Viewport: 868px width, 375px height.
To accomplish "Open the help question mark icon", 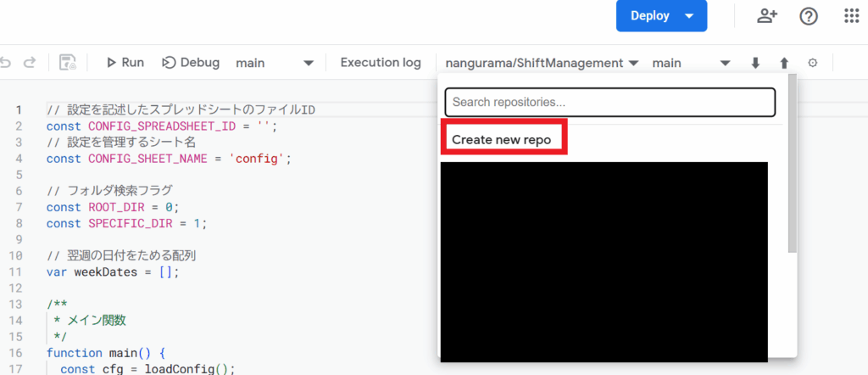I will coord(809,17).
